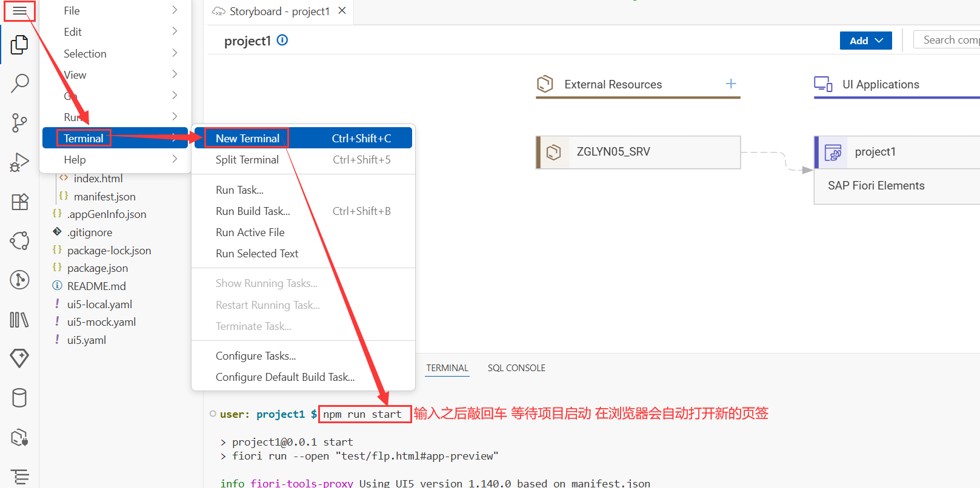Expand the Help submenu arrow
Image resolution: width=980 pixels, height=488 pixels.
[175, 159]
